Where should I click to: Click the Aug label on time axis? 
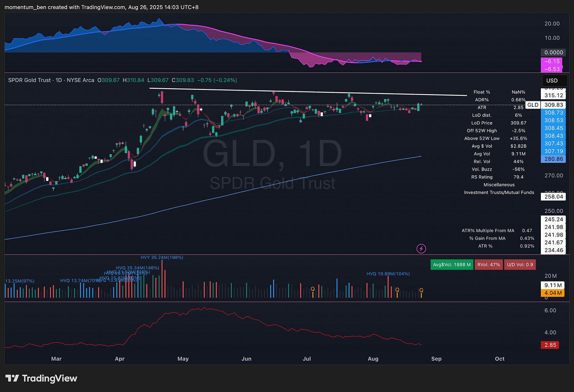pos(373,359)
